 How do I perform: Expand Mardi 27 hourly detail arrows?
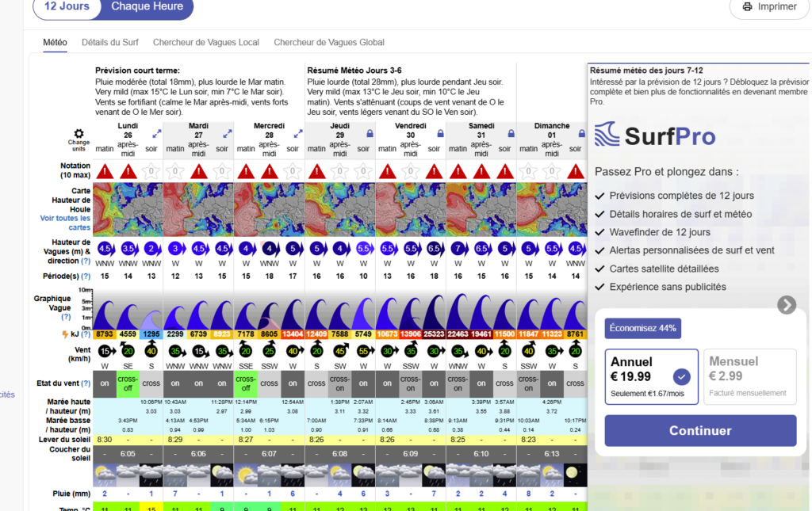click(x=228, y=135)
